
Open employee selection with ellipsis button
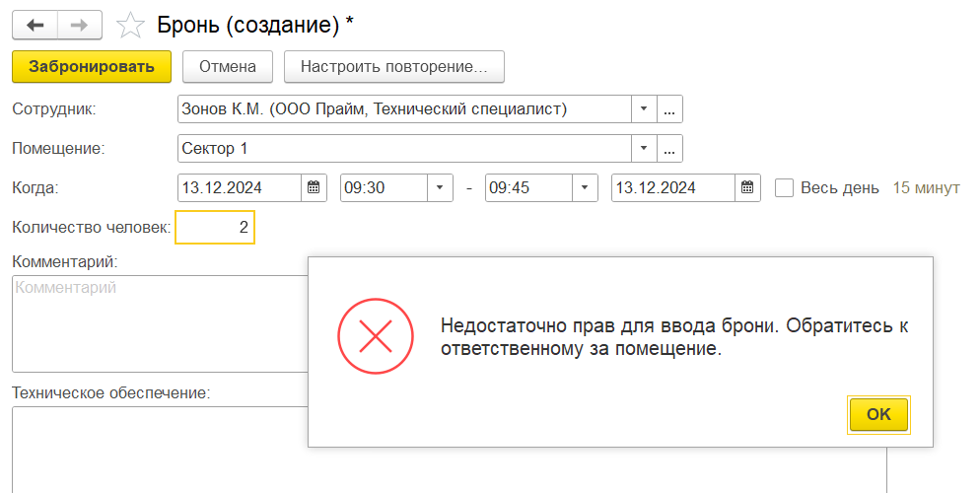669,109
